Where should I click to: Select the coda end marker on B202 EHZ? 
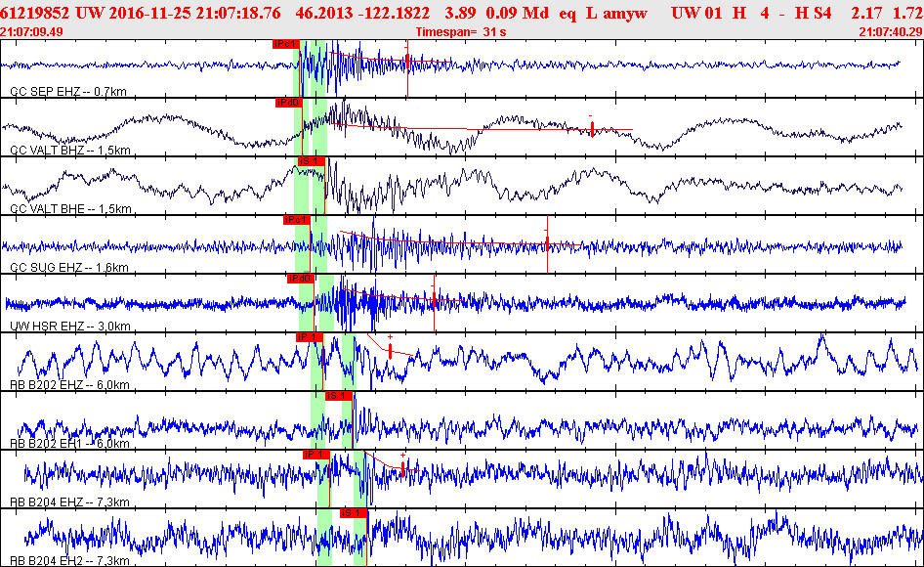click(390, 352)
